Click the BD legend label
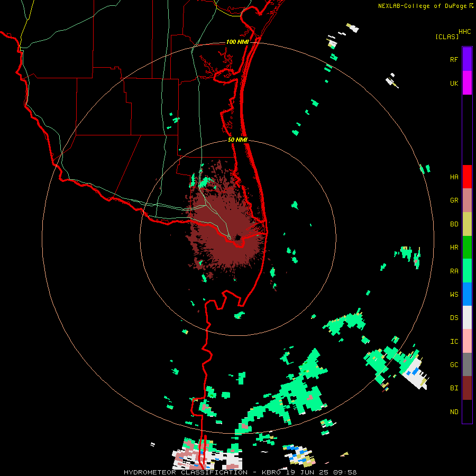Image resolution: width=476 pixels, height=476 pixels. 454,224
